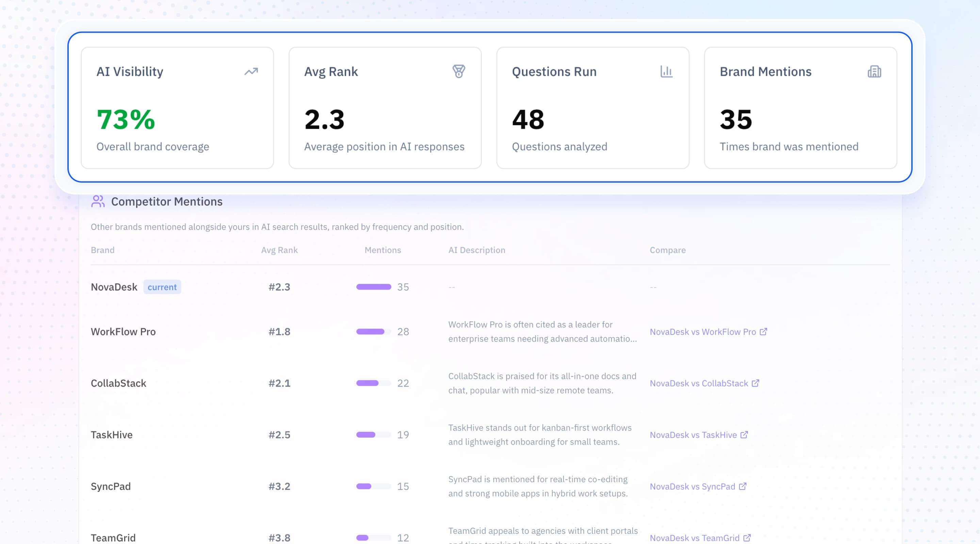980x544 pixels.
Task: Click external link icon beside NovaDesk vs SyncPad
Action: (x=742, y=486)
